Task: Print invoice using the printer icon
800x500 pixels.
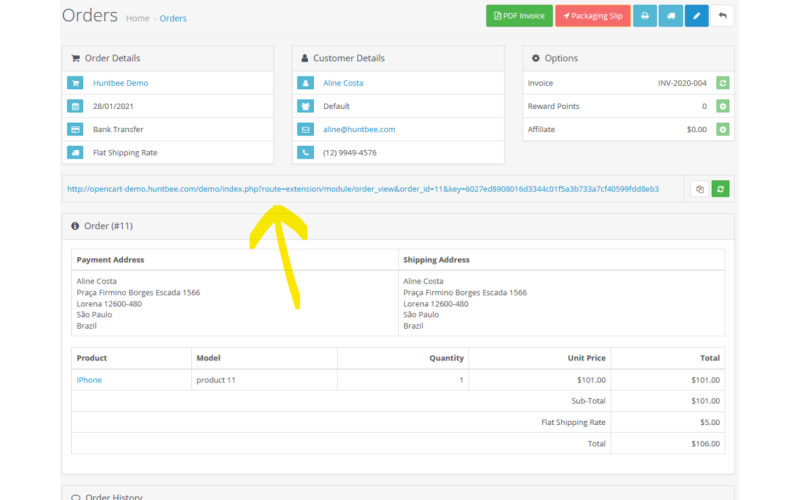Action: [645, 16]
